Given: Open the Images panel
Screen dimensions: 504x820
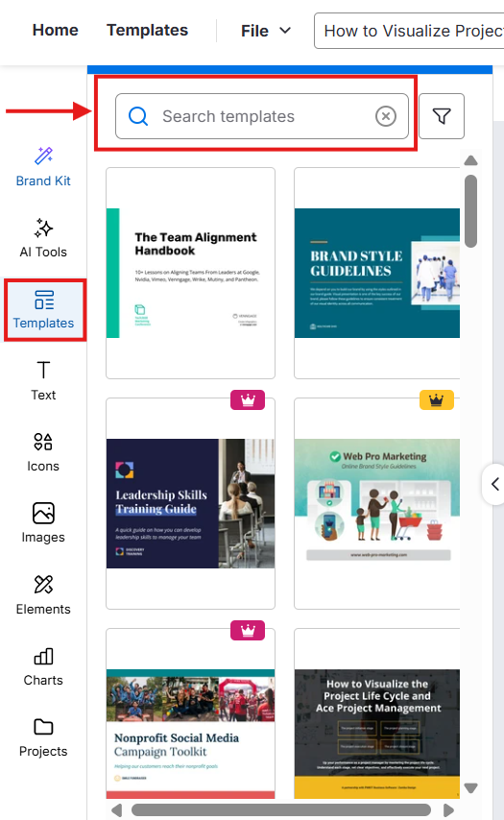Looking at the screenshot, I should [x=43, y=523].
